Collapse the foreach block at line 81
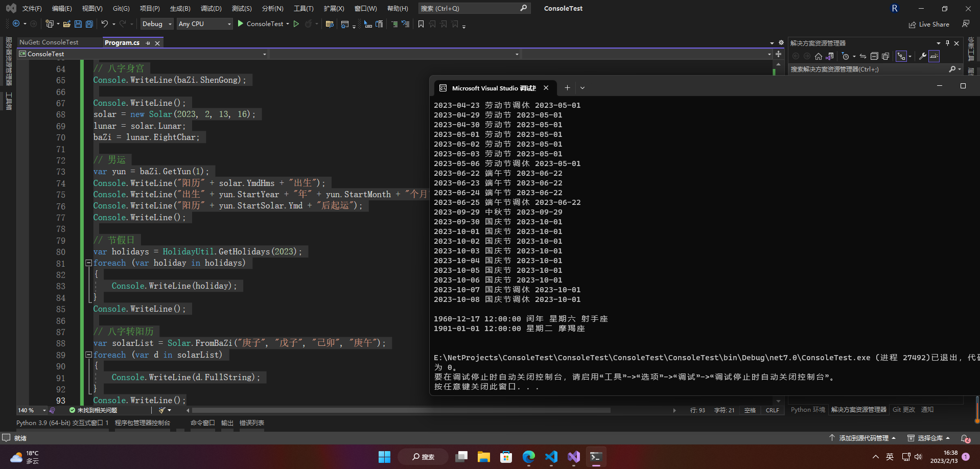This screenshot has width=980, height=469. coord(88,263)
